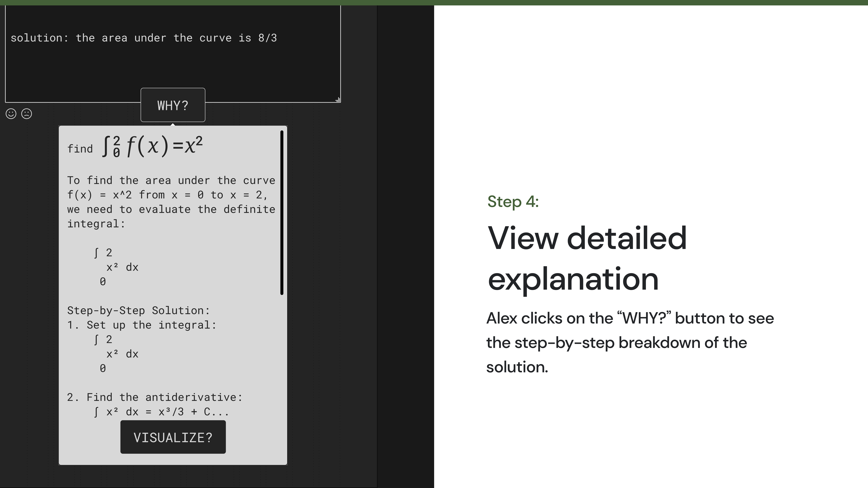Screen dimensions: 868x488
Task: Click the text "Step-by-Step Solution:"
Action: (138, 310)
